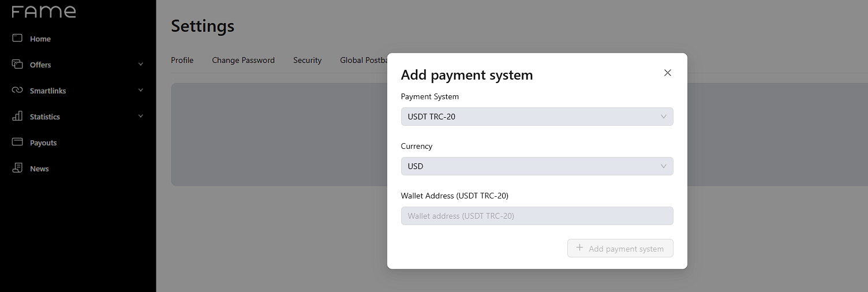Switch to the Change Password tab

243,60
